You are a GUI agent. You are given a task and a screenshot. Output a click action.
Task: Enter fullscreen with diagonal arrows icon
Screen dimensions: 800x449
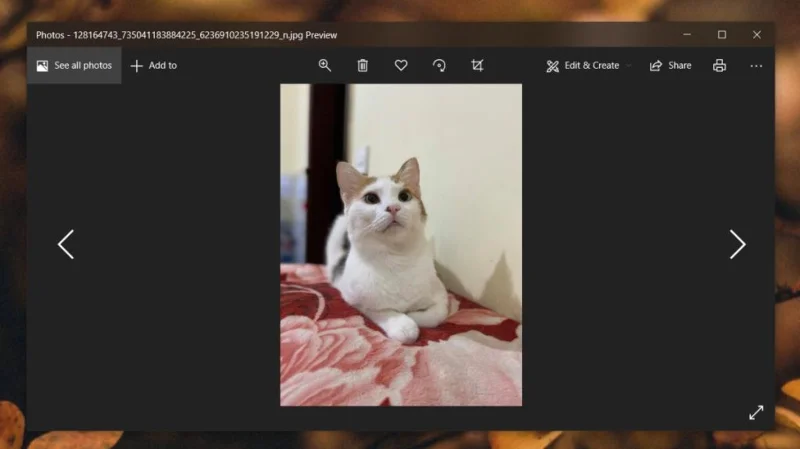[x=756, y=412]
